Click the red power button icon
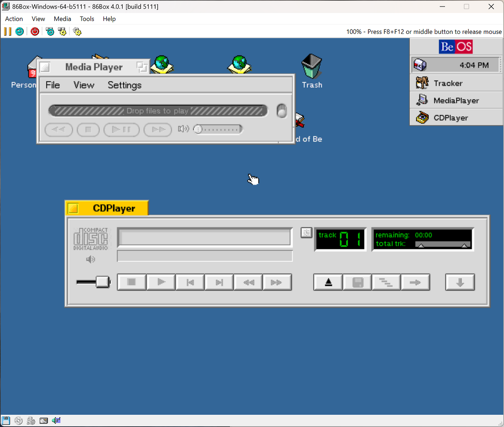Screen dimensions: 504x427 (35, 32)
